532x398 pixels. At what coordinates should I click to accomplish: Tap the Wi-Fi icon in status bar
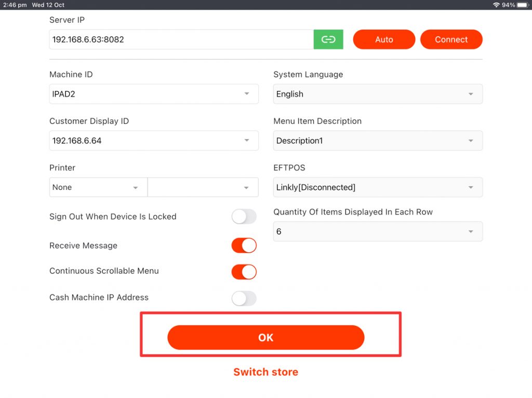tap(496, 5)
